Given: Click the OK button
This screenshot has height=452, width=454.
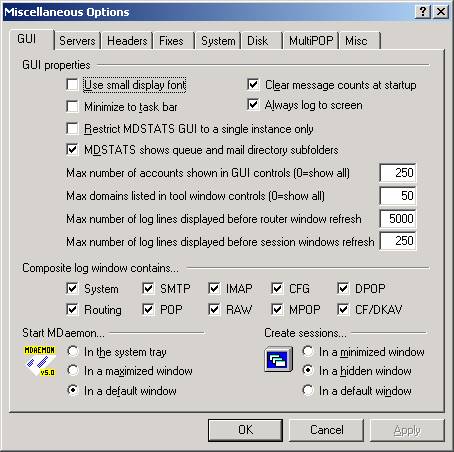Looking at the screenshot, I should (x=245, y=430).
